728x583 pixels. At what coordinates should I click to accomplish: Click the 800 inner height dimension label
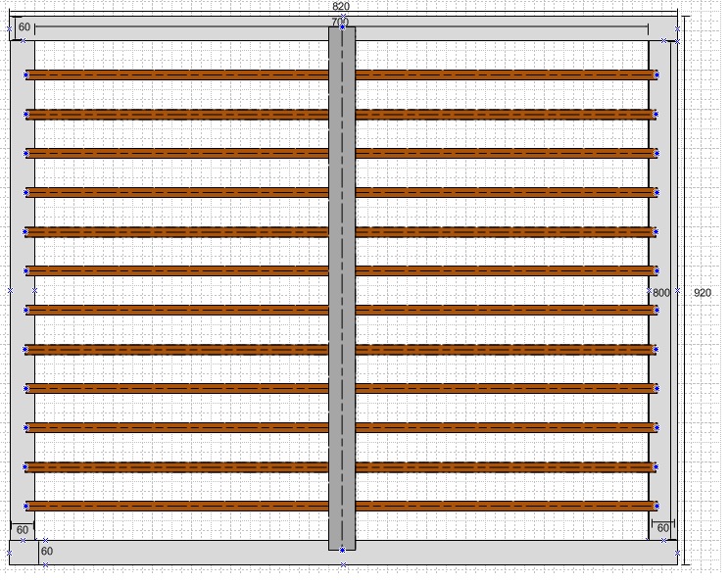661,292
